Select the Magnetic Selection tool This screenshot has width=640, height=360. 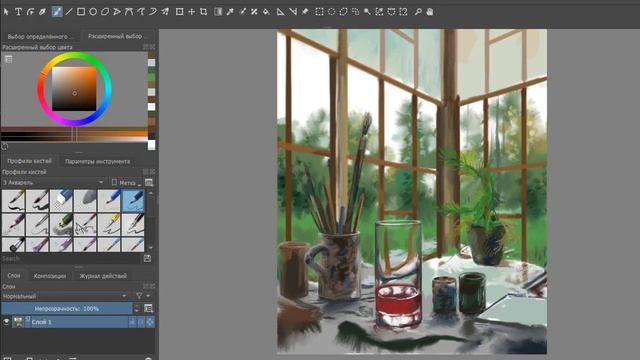pyautogui.click(x=403, y=12)
